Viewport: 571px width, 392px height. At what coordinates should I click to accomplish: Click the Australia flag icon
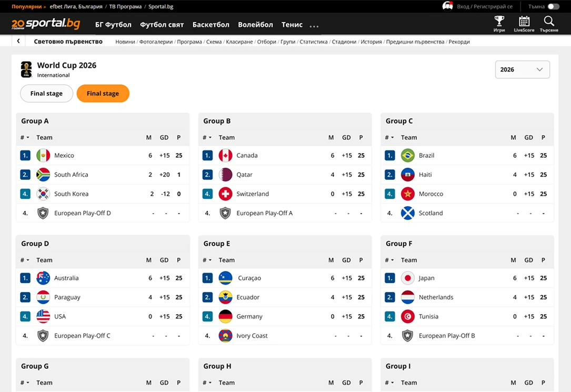pyautogui.click(x=43, y=278)
